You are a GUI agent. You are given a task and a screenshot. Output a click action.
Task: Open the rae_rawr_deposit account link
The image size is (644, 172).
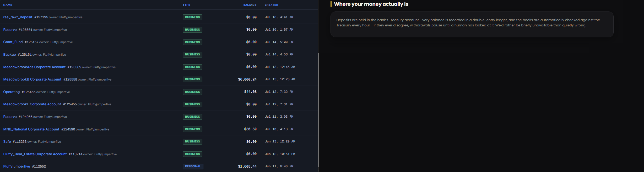(x=18, y=17)
